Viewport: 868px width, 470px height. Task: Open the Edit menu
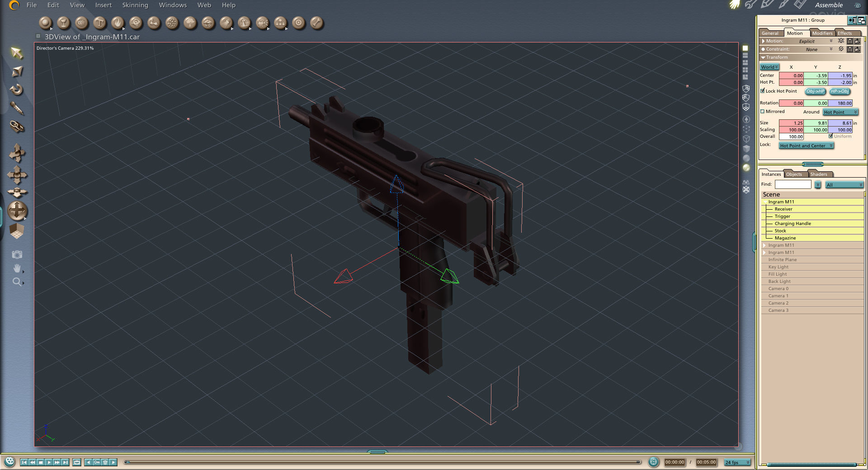pyautogui.click(x=53, y=5)
